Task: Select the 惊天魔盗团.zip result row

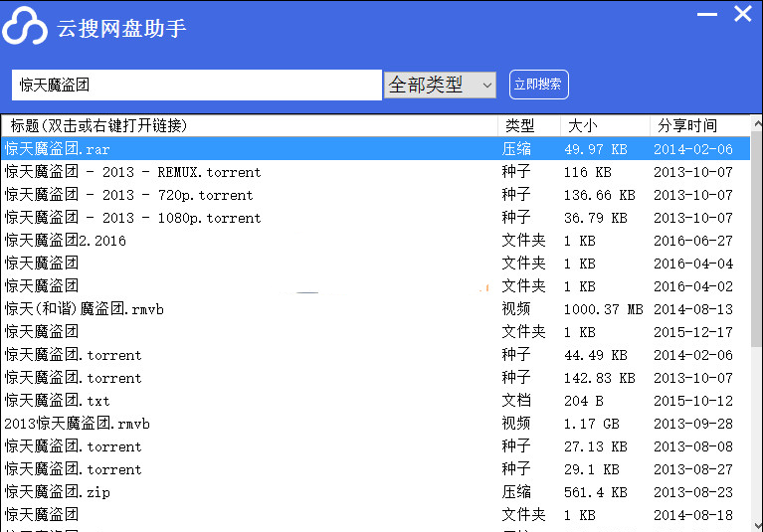Action: [x=375, y=491]
